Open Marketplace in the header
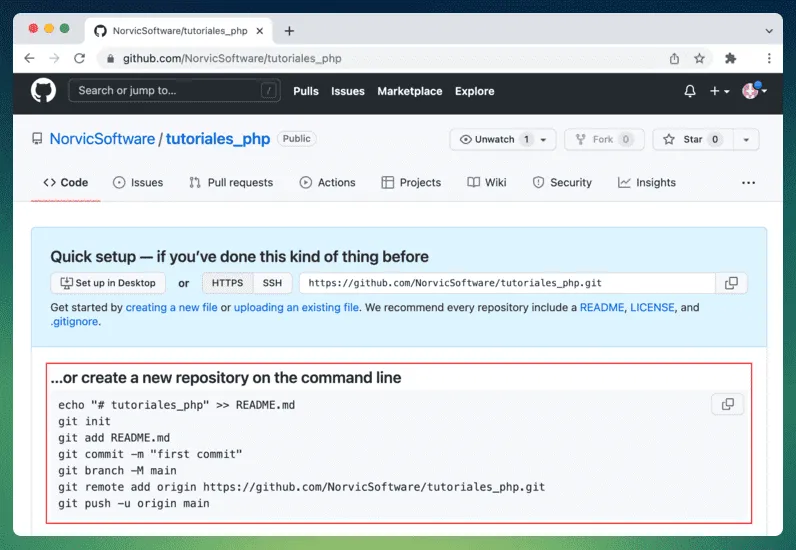The image size is (796, 550). [410, 91]
